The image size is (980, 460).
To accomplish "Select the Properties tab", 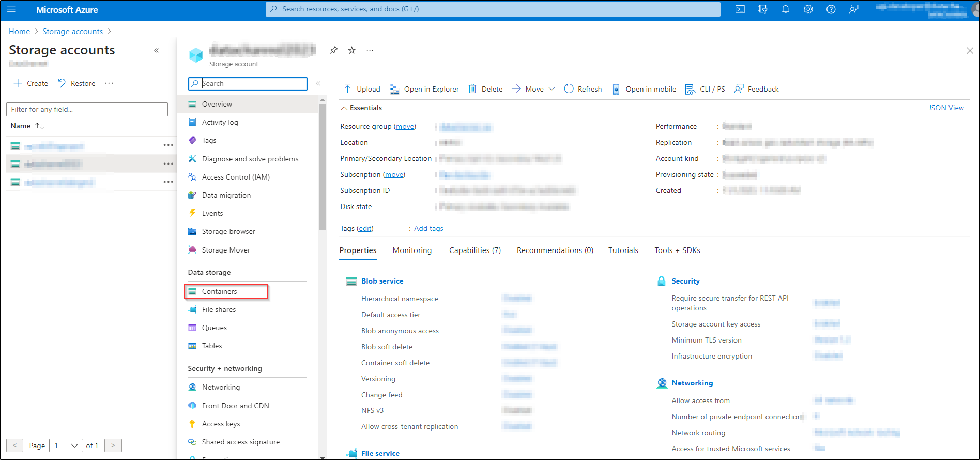I will click(x=358, y=250).
